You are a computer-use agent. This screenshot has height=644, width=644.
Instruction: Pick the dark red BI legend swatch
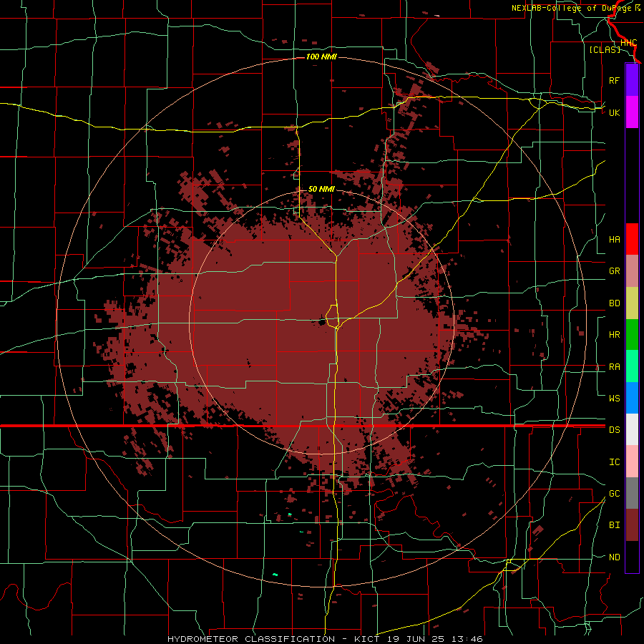[x=632, y=525]
